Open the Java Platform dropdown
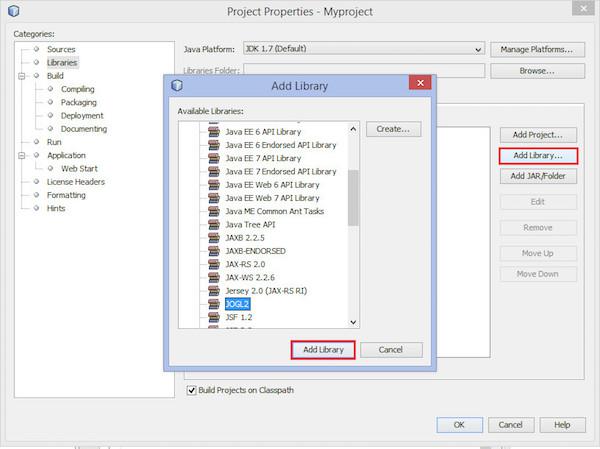Image resolution: width=600 pixels, height=449 pixels. point(364,49)
